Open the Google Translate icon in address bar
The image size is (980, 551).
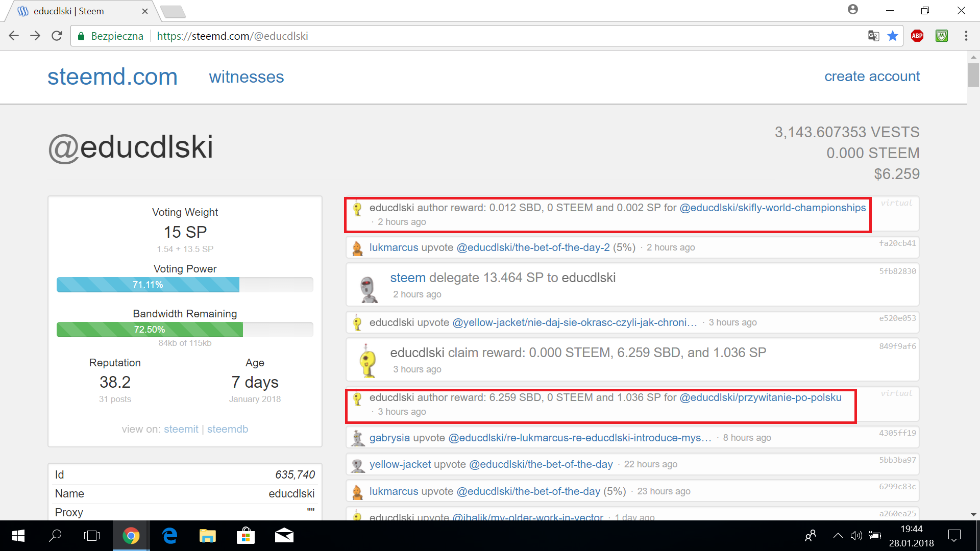point(873,36)
